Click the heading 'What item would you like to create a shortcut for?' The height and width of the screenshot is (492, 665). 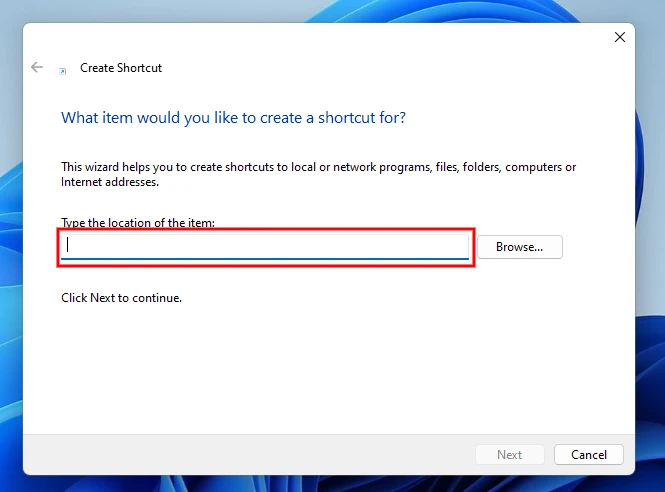coord(233,117)
